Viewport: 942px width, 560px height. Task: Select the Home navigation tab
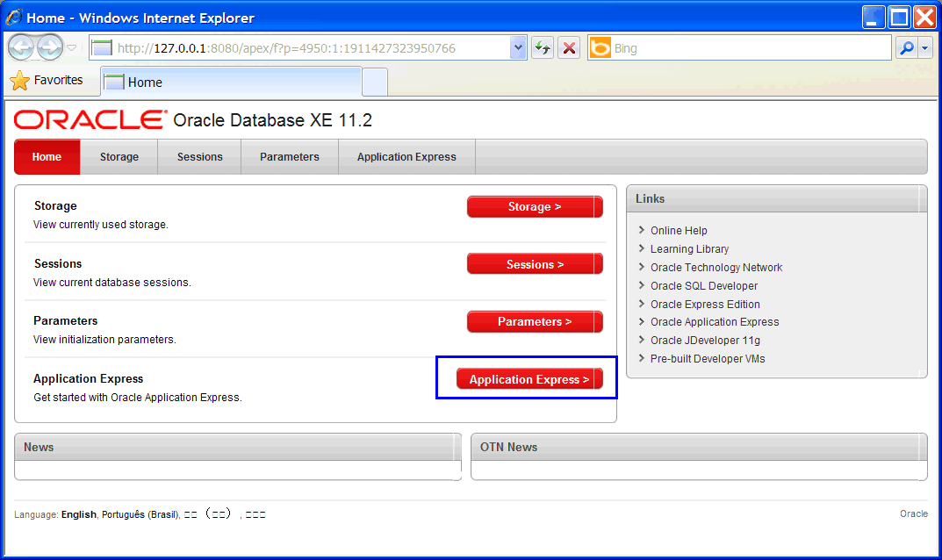pos(47,157)
